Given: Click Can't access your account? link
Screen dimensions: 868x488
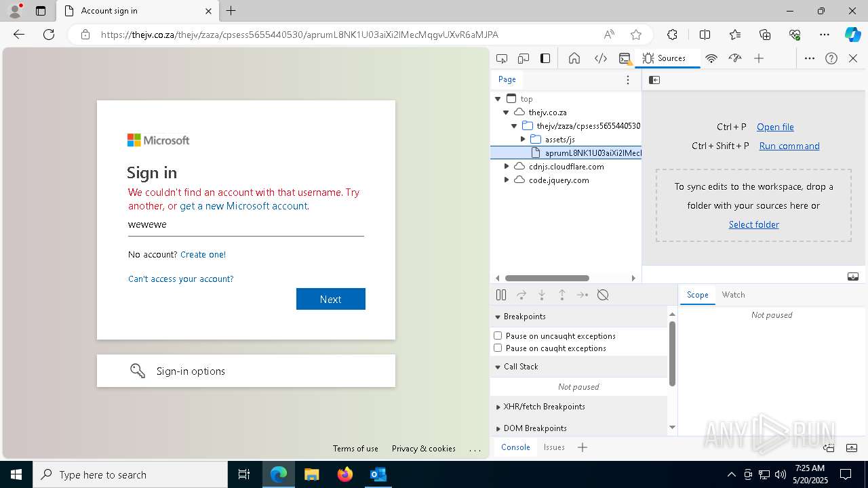Looking at the screenshot, I should [180, 279].
